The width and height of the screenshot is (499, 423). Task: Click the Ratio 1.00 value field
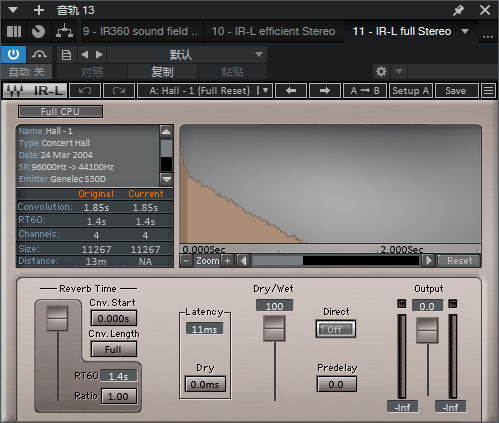tap(118, 396)
